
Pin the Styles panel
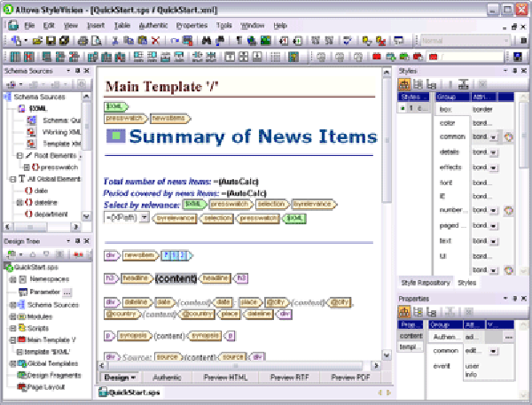click(x=514, y=71)
